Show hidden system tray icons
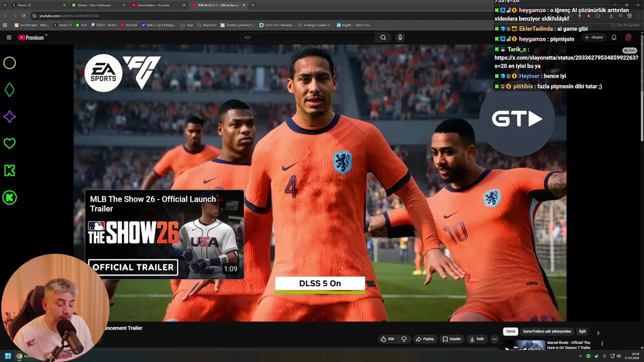 click(580, 356)
